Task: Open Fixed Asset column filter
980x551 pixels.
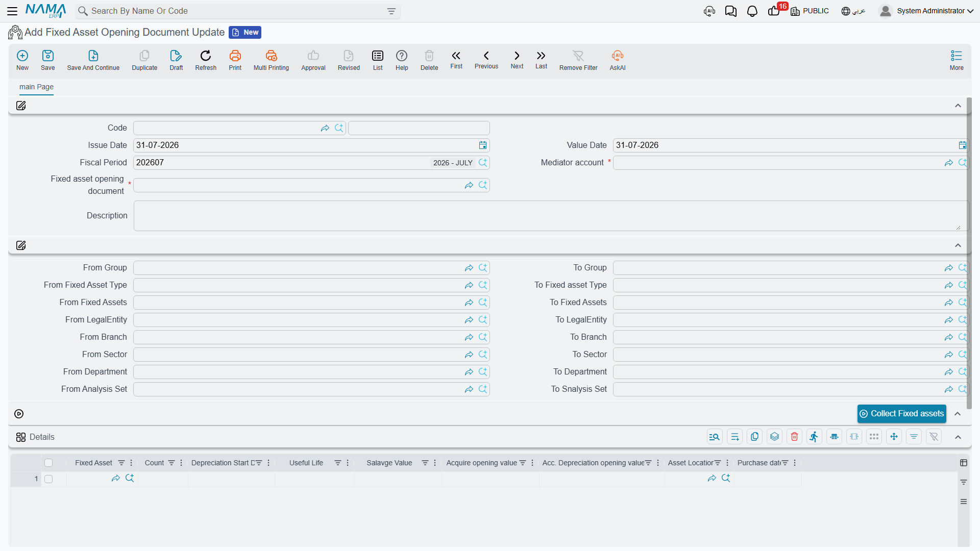Action: 121,463
